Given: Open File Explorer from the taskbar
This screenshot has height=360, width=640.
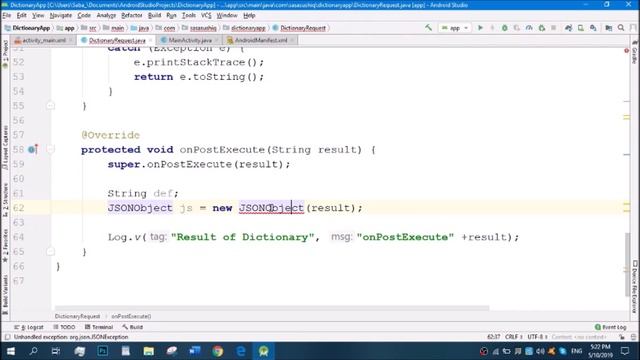Looking at the screenshot, I should click(149, 351).
